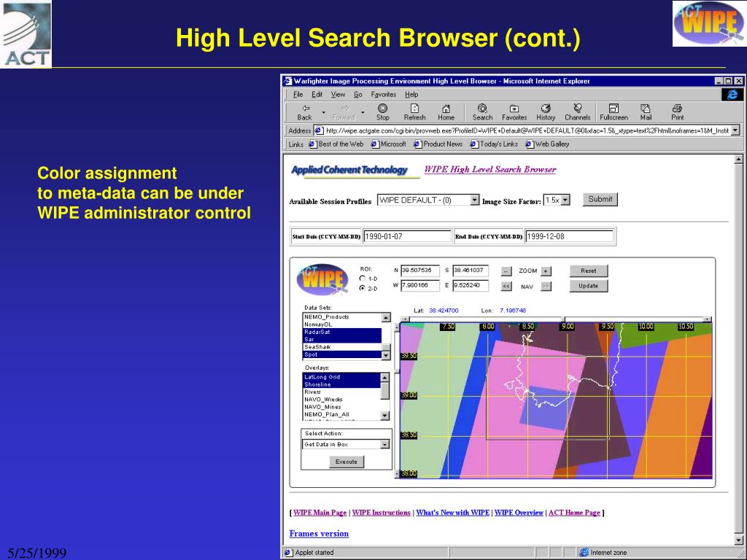Select NAVO_Mines in Overlays list
Viewport: 747px width, 560px height.
click(341, 407)
